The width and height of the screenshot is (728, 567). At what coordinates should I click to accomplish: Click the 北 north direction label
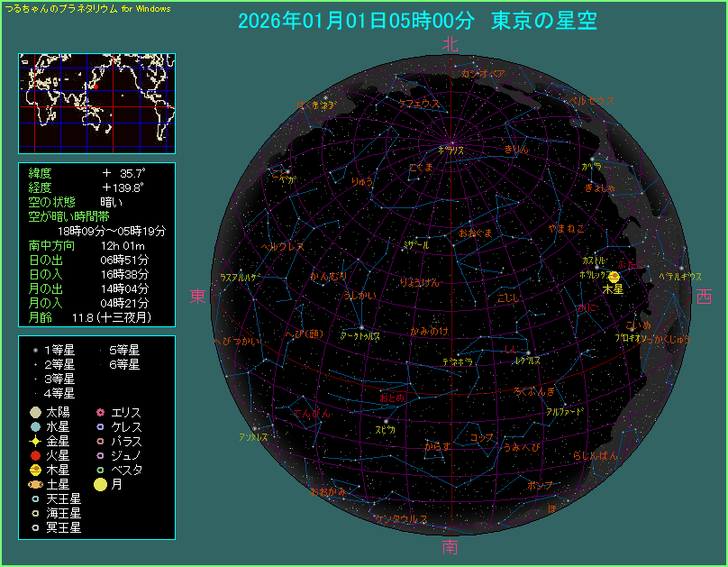[450, 44]
